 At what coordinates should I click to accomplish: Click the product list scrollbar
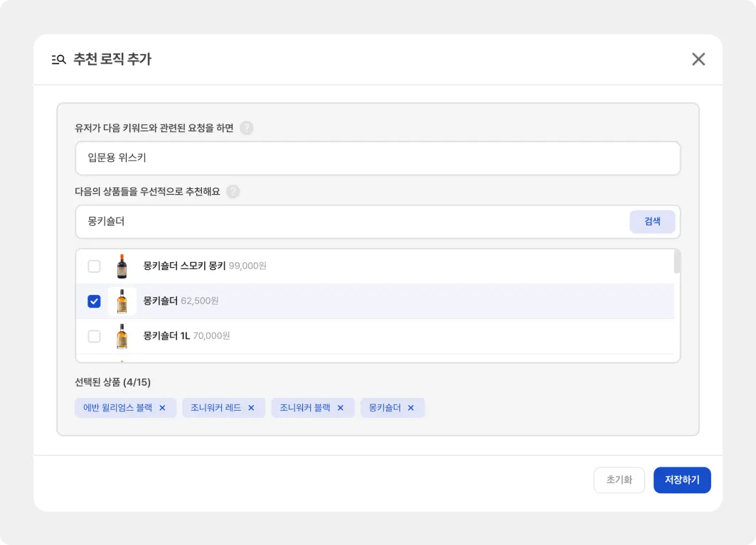coord(677,261)
